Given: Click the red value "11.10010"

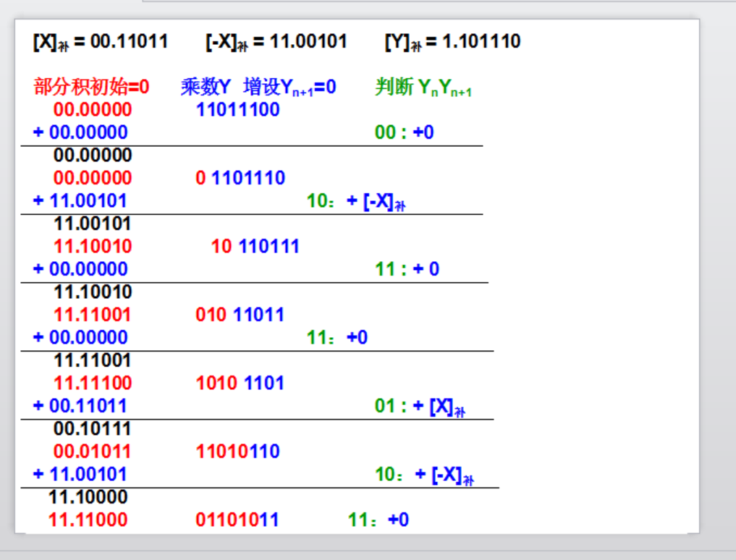Looking at the screenshot, I should 93,247.
